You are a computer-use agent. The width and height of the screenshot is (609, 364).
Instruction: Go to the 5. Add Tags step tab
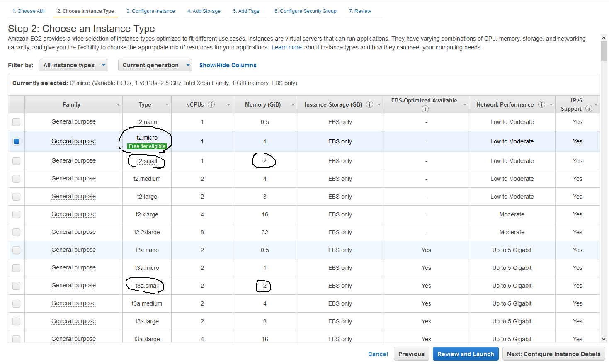pos(246,11)
